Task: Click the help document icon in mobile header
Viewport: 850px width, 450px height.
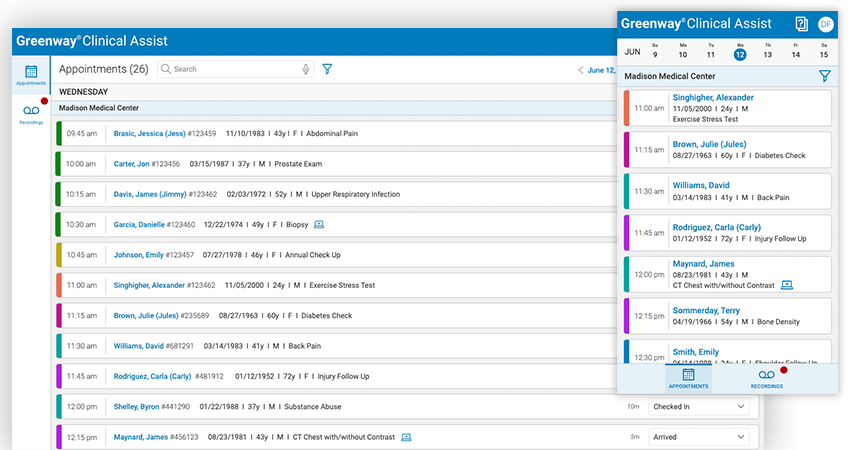Action: 801,23
